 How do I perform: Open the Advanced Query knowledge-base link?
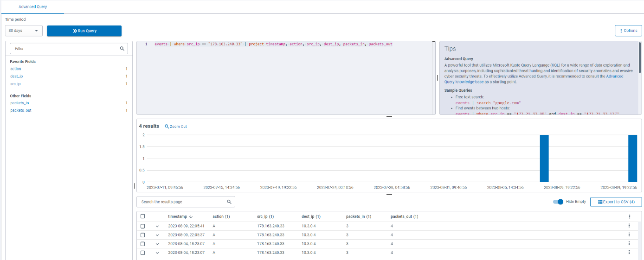(533, 79)
